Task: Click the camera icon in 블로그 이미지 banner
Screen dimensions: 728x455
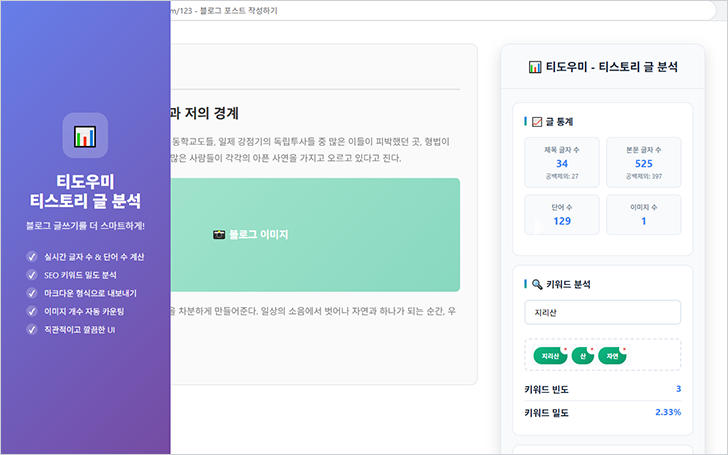Action: (x=219, y=234)
